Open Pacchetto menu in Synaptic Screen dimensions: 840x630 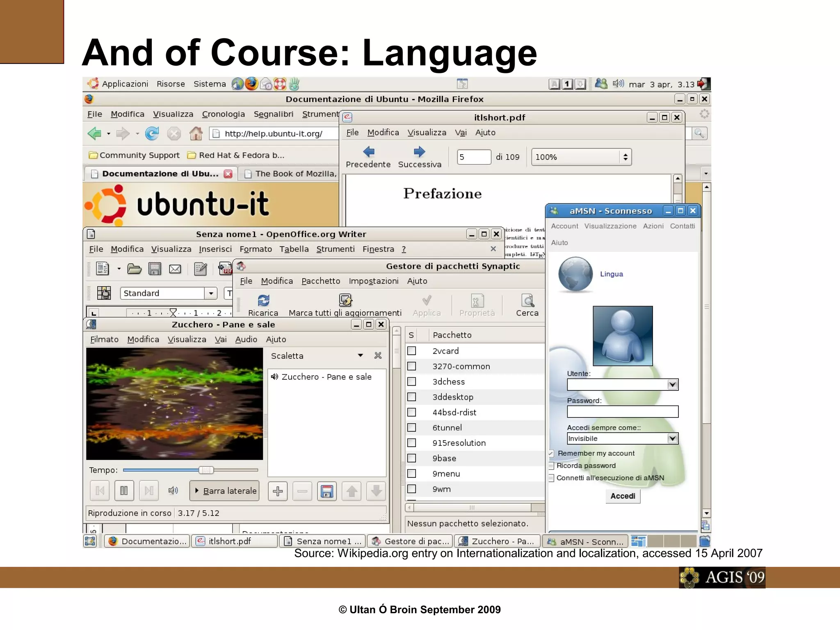321,281
